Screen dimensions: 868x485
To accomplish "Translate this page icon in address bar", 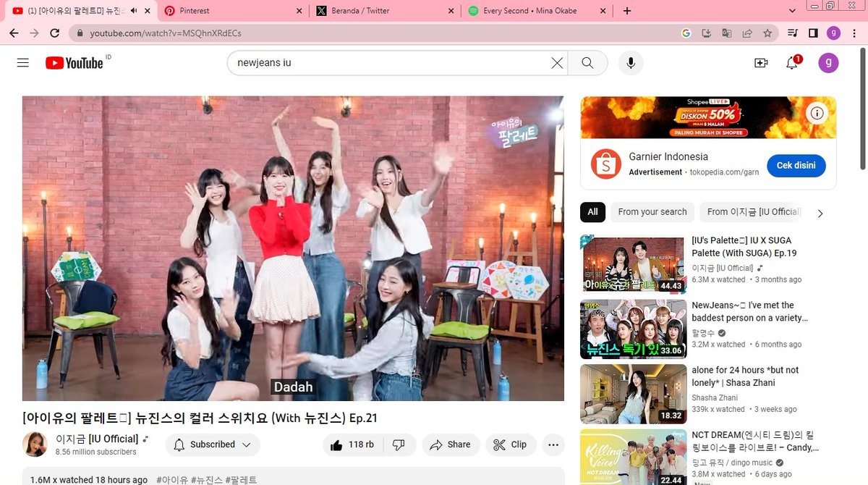I will point(727,33).
